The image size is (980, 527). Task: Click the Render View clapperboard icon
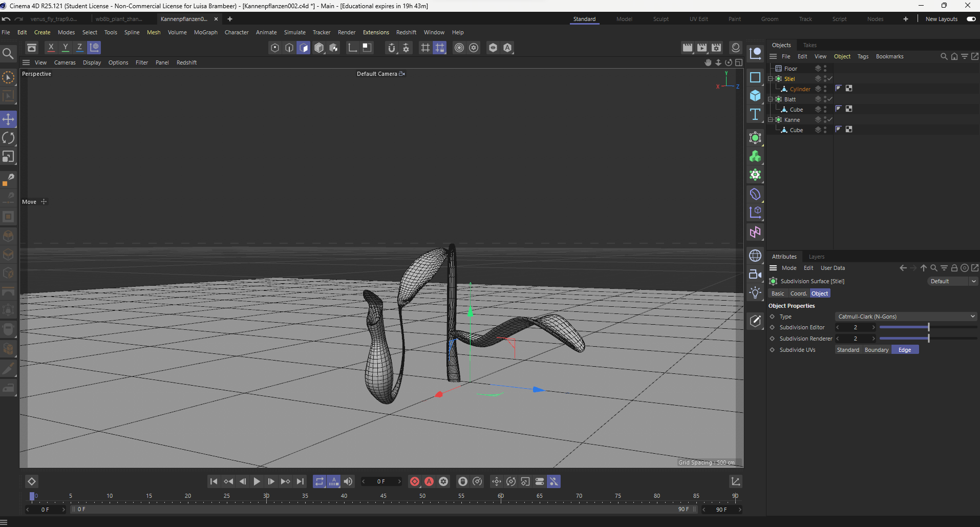point(688,48)
